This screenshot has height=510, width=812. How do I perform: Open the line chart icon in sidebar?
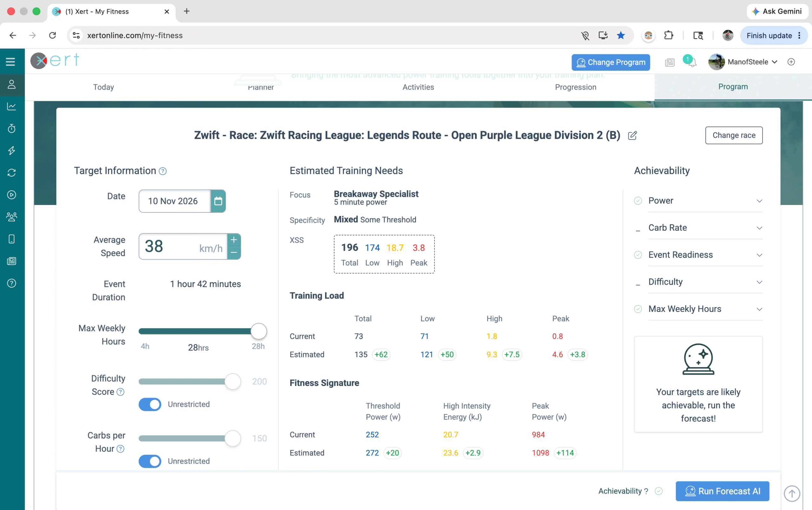[12, 107]
